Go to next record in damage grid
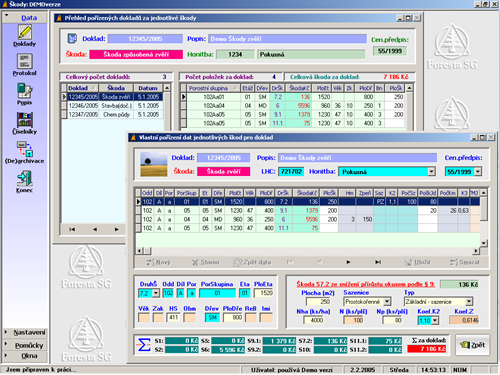Viewport: 500px width, 375px height. [348, 262]
